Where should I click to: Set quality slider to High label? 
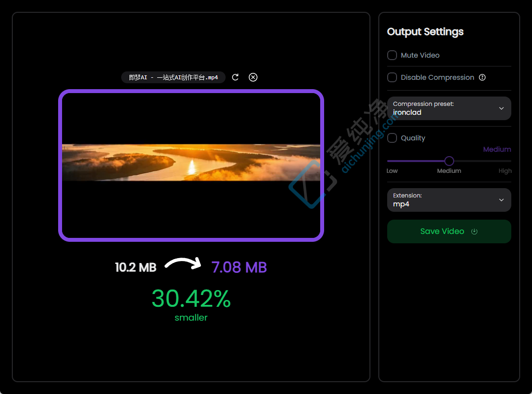[505, 171]
